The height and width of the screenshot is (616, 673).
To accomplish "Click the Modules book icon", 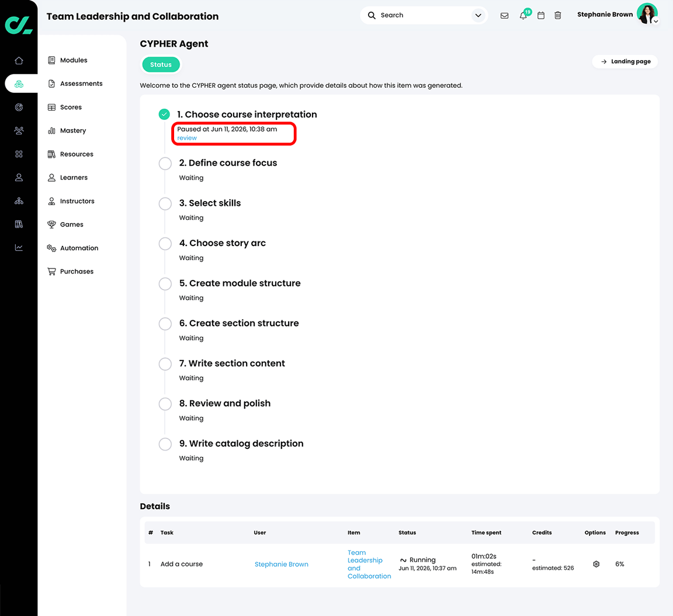I will 51,60.
